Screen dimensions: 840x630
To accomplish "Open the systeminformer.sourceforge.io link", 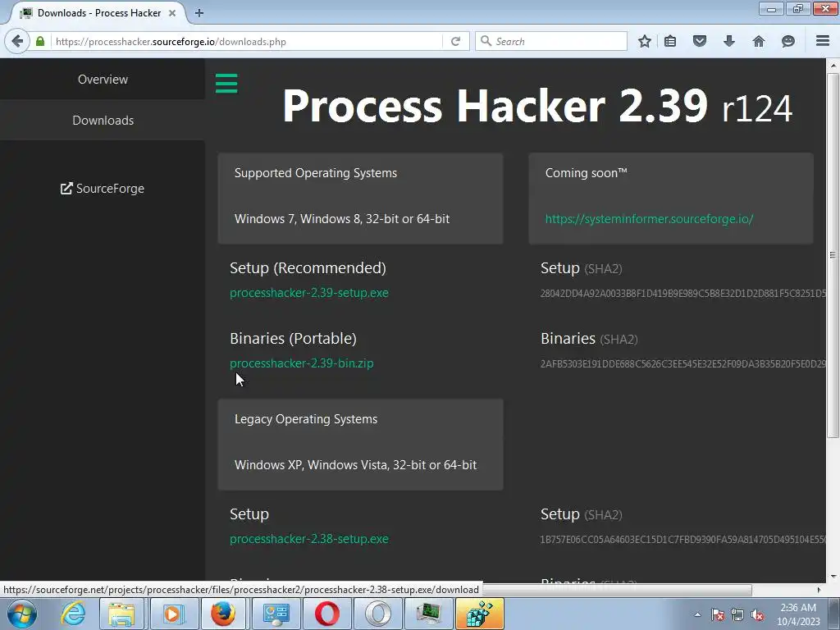I will pyautogui.click(x=650, y=218).
